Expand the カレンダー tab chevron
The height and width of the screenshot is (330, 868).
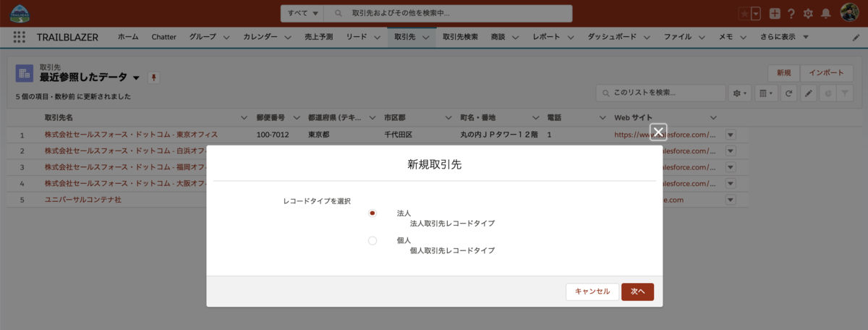click(x=288, y=37)
